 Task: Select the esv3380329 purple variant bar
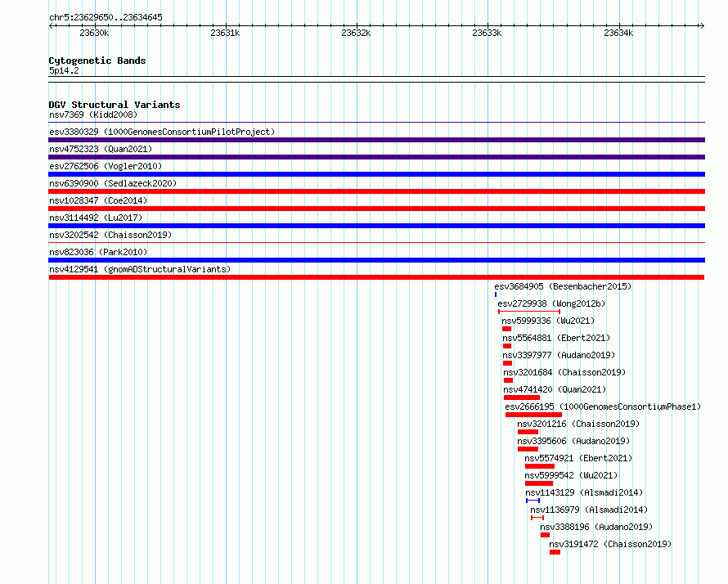(x=376, y=140)
